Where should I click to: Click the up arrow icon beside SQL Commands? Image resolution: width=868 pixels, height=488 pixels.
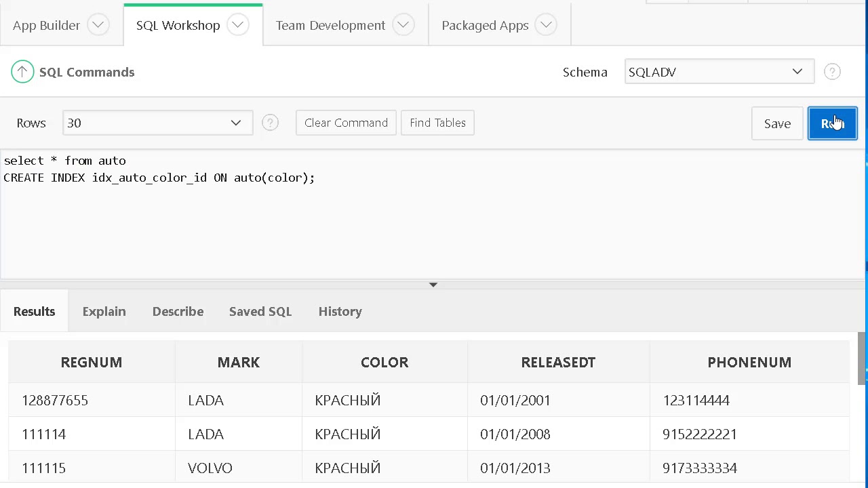click(x=22, y=72)
